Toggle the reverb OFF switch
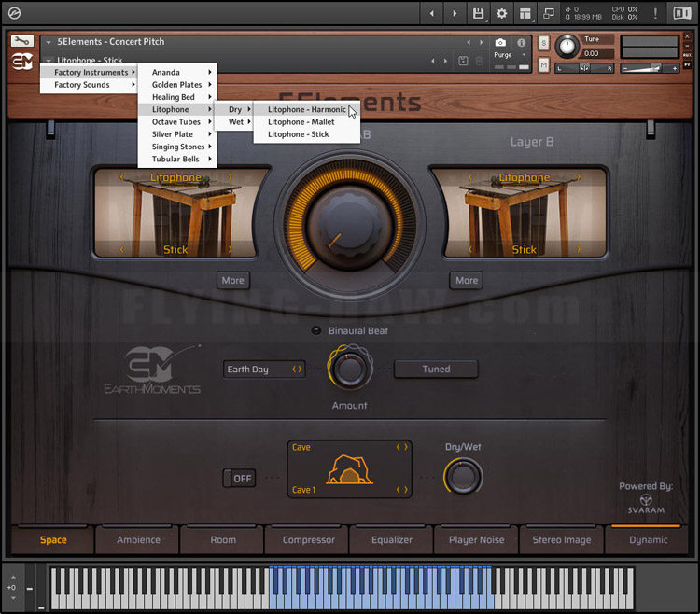 pos(239,479)
